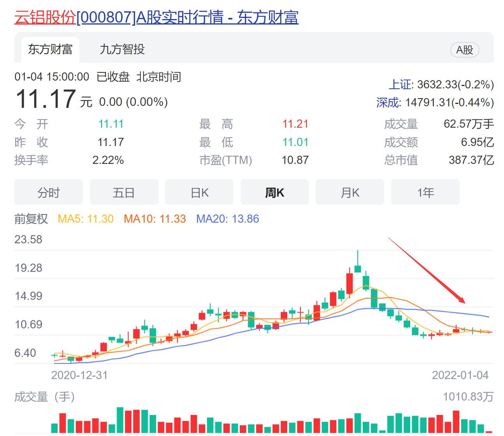Select the 1年 one-year chart view
The width and height of the screenshot is (504, 436).
click(x=425, y=192)
